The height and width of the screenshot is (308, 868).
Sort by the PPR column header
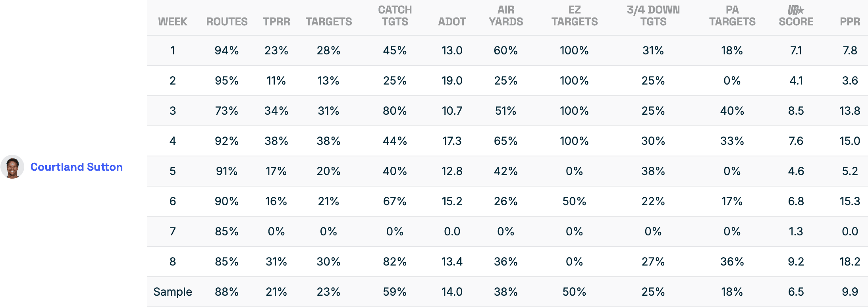point(850,21)
